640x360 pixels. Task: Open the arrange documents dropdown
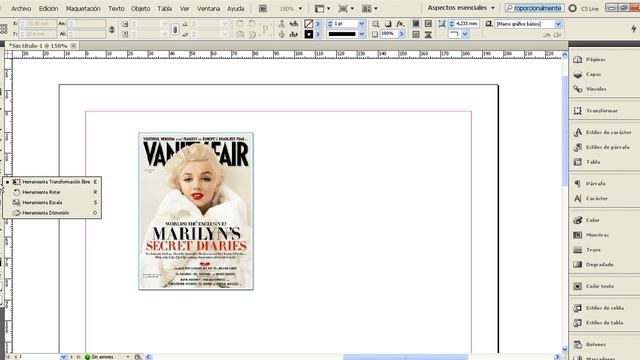coord(370,8)
